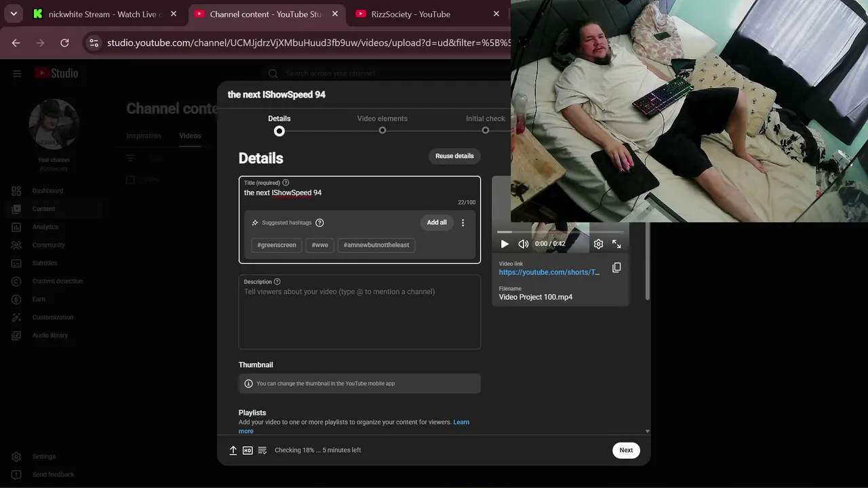This screenshot has height=488, width=868.
Task: Click the filename Video Project 100.mp4
Action: (x=536, y=297)
